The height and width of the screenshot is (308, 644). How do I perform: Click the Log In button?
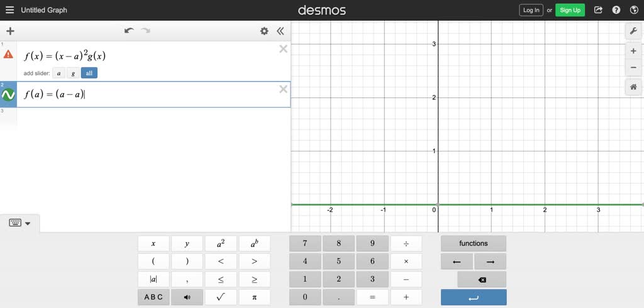point(531,10)
